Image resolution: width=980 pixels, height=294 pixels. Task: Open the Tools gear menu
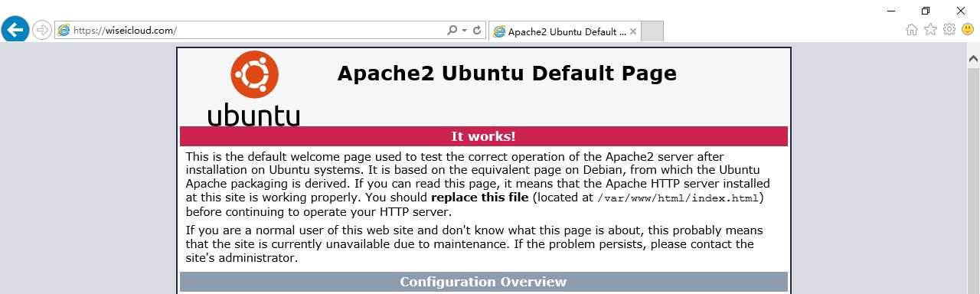tap(949, 29)
